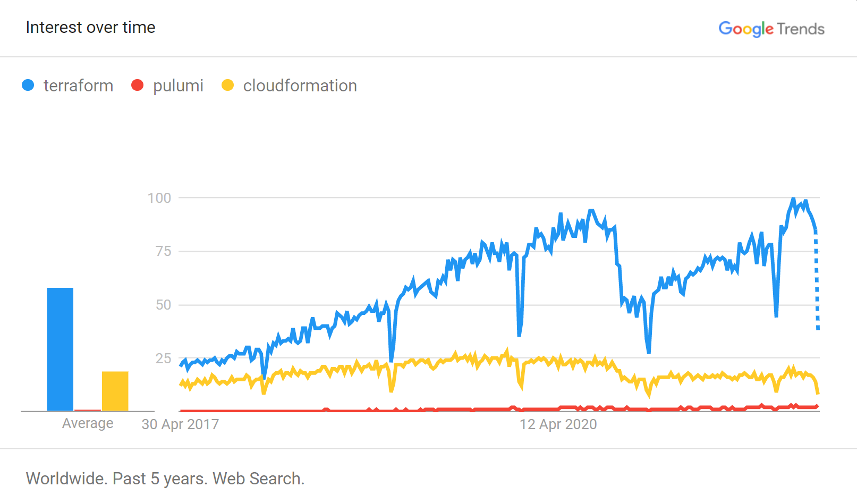Select the cloudformation legend label
This screenshot has width=857, height=504.
point(300,86)
